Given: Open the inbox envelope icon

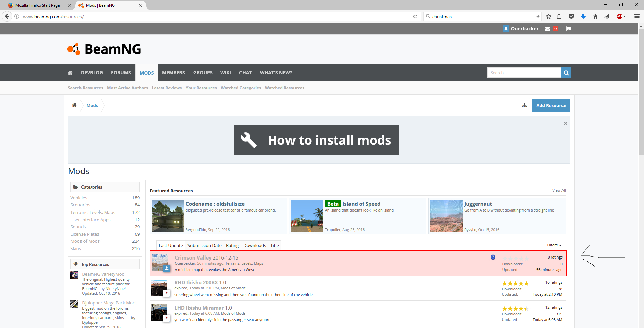Looking at the screenshot, I should click(548, 29).
